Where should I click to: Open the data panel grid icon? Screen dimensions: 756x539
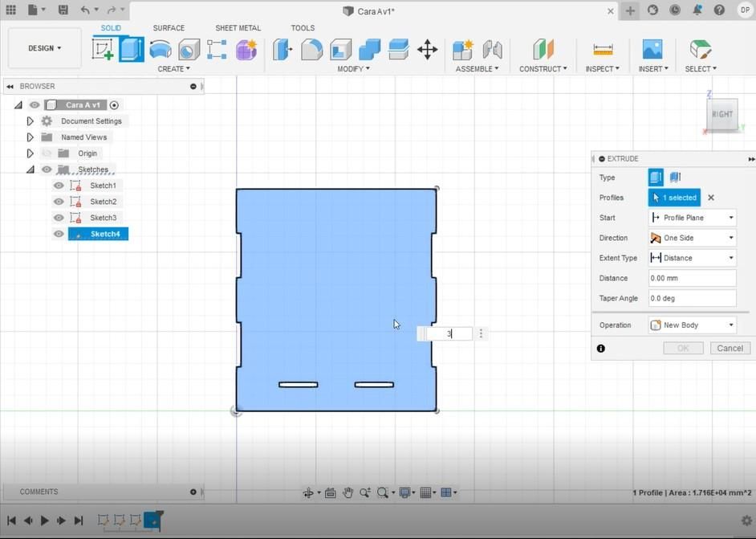coord(10,10)
